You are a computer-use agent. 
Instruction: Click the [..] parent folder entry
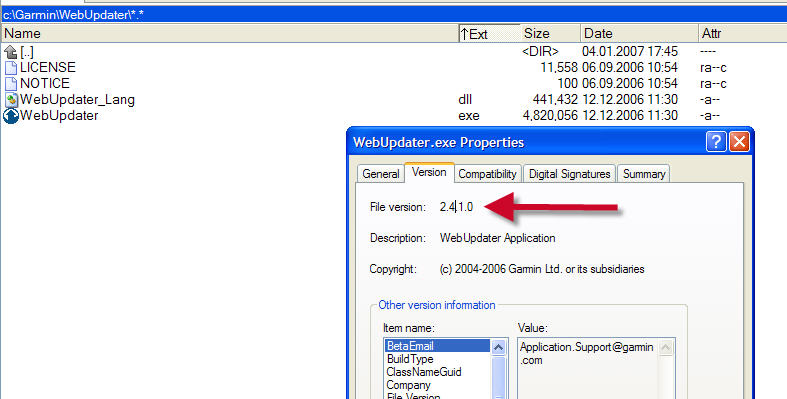[27, 52]
